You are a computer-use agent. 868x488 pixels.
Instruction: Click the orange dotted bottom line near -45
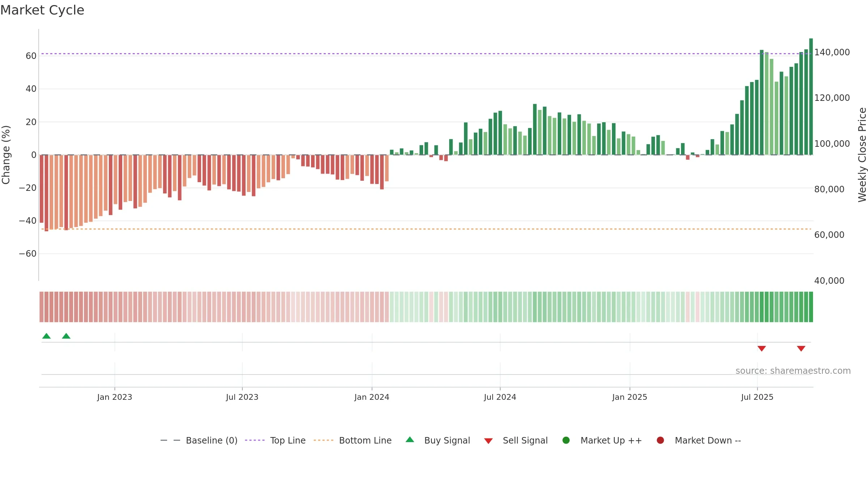(x=426, y=229)
